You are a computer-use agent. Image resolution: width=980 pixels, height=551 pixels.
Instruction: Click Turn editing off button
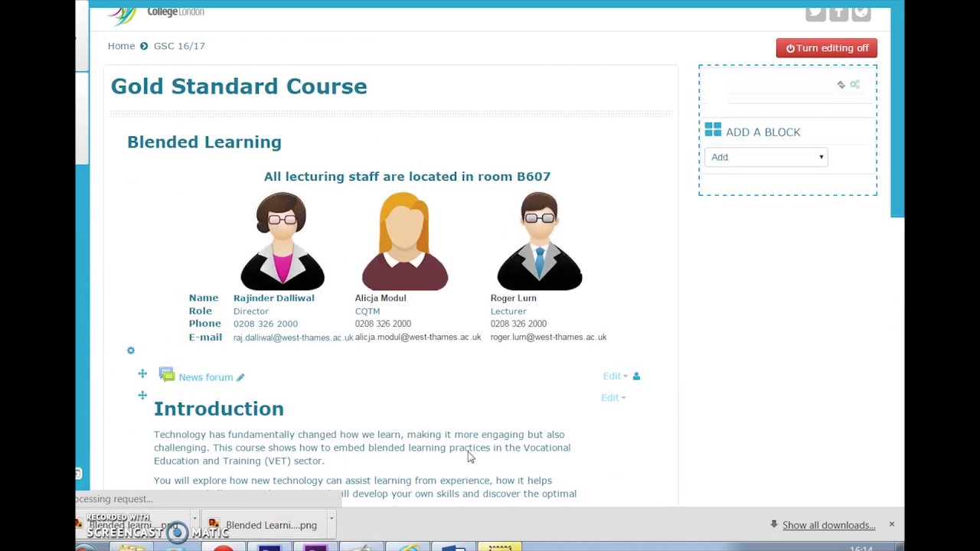coord(827,47)
